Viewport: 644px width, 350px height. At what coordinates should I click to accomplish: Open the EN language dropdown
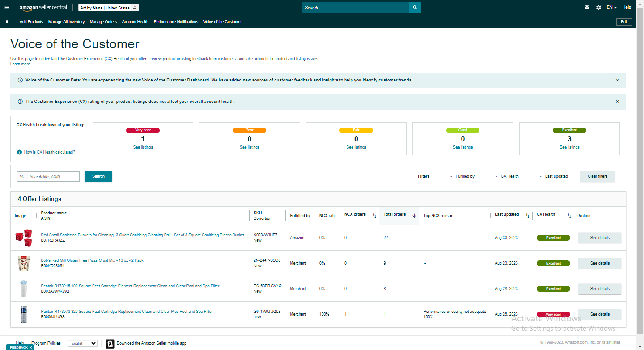[612, 8]
